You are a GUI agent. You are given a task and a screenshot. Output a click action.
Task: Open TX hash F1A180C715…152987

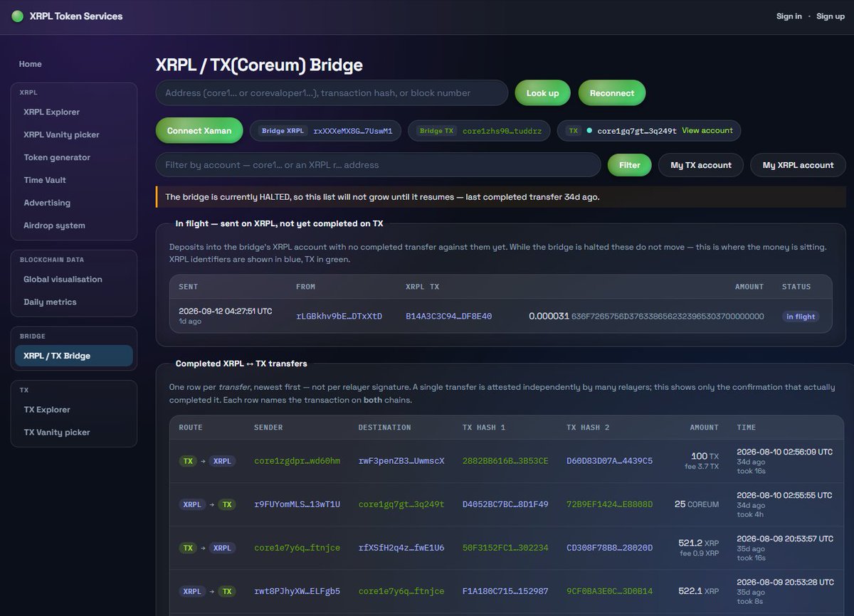(505, 591)
